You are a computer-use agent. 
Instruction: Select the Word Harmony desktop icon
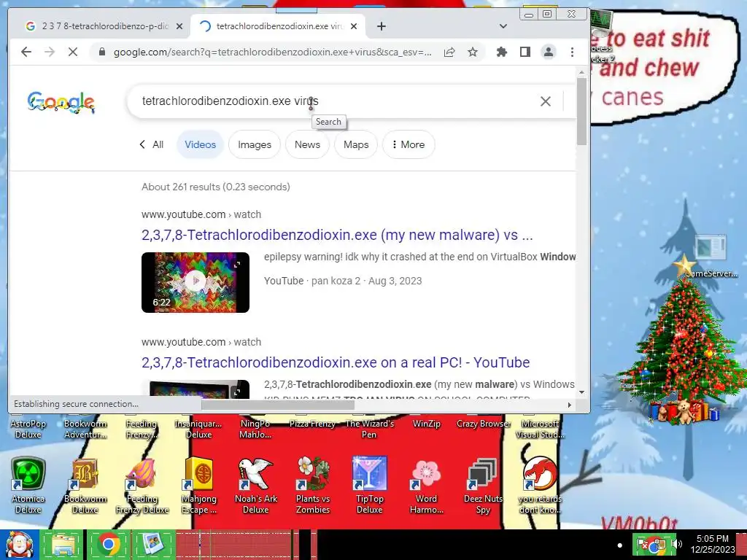[x=426, y=485]
